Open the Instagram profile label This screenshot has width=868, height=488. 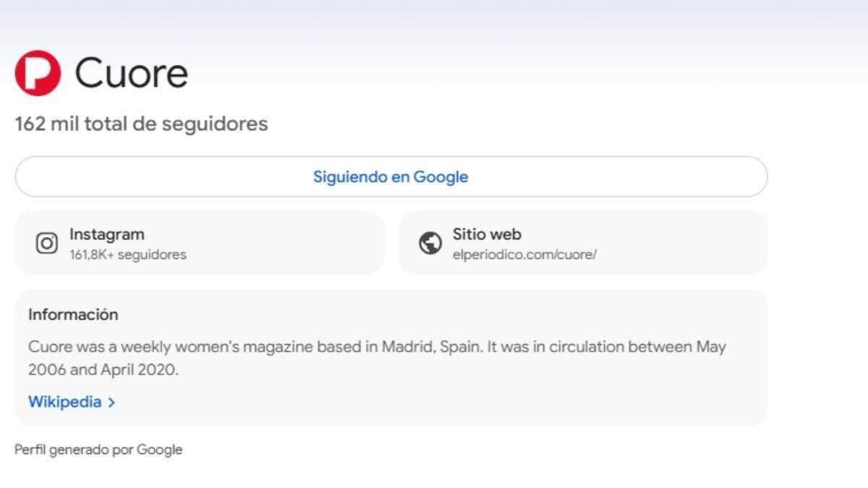click(x=107, y=234)
